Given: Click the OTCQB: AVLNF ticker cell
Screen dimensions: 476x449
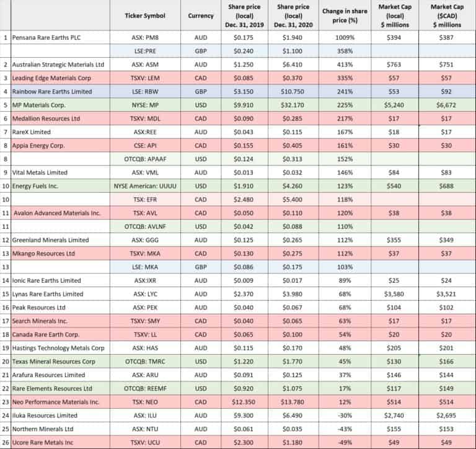Looking at the screenshot, I should pyautogui.click(x=145, y=226).
